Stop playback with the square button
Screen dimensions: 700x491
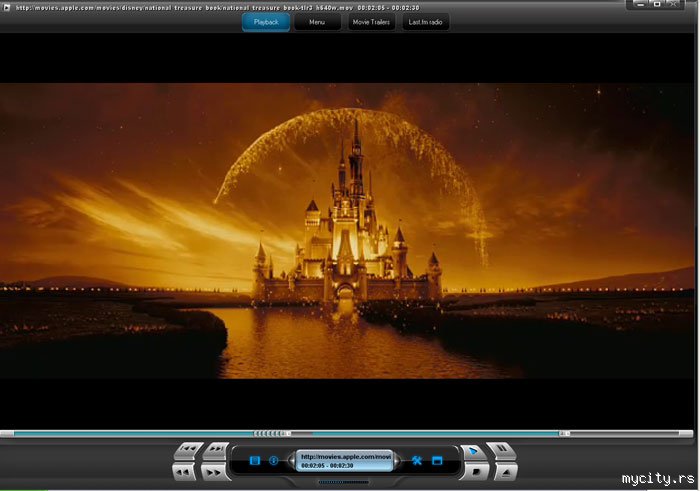coord(475,471)
